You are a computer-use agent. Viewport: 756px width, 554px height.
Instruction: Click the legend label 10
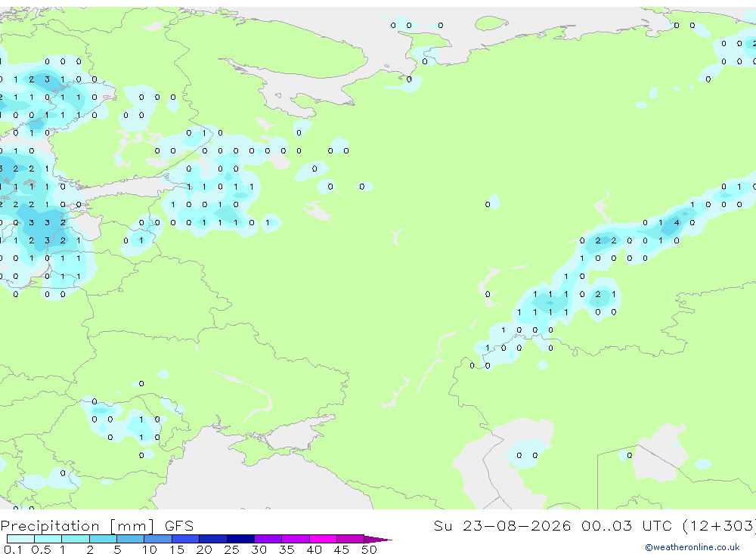coord(150,549)
